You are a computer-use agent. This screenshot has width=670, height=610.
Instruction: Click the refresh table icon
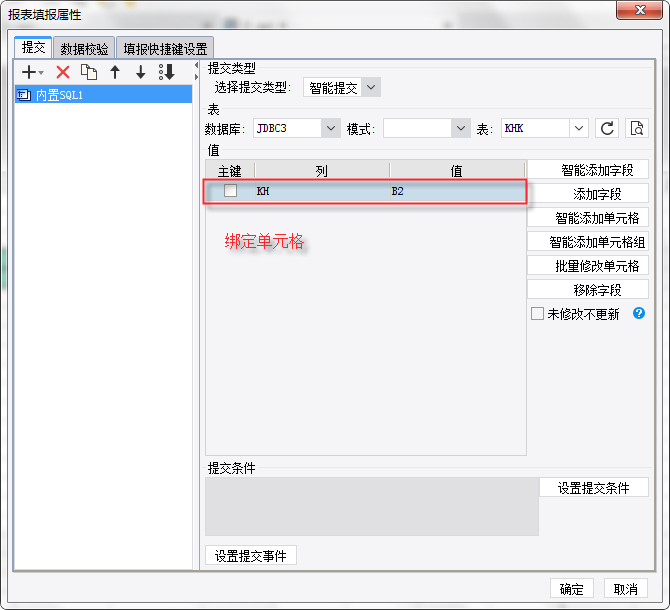click(x=607, y=128)
